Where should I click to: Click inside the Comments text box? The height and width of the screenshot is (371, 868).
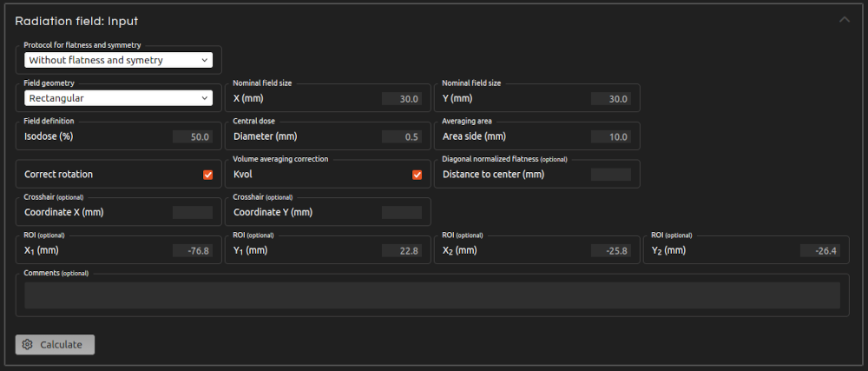click(x=432, y=295)
